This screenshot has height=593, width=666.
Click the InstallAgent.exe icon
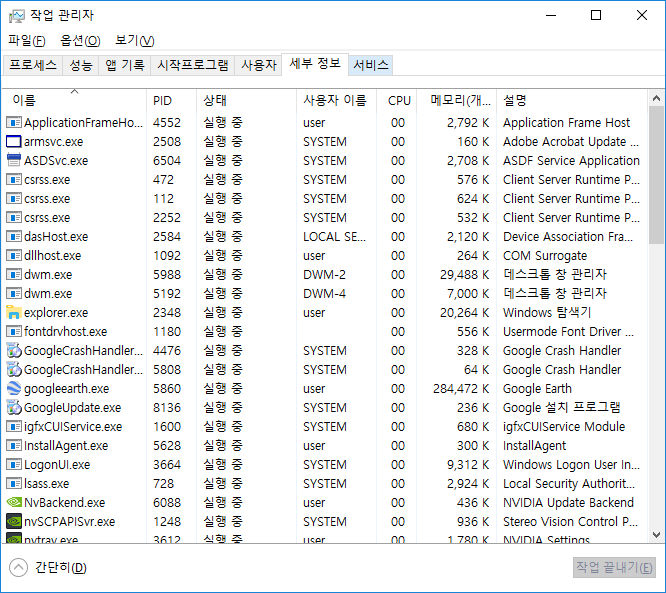14,445
